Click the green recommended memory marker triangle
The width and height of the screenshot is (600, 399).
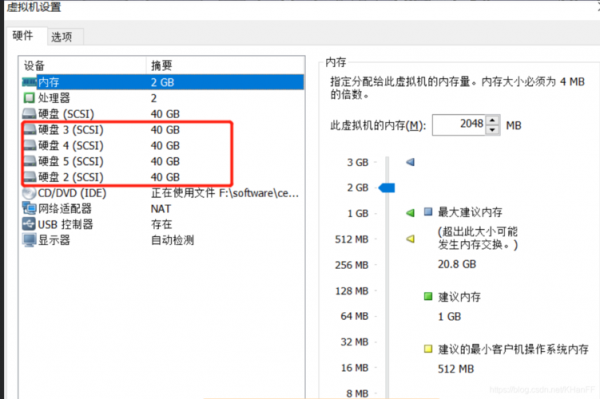410,213
